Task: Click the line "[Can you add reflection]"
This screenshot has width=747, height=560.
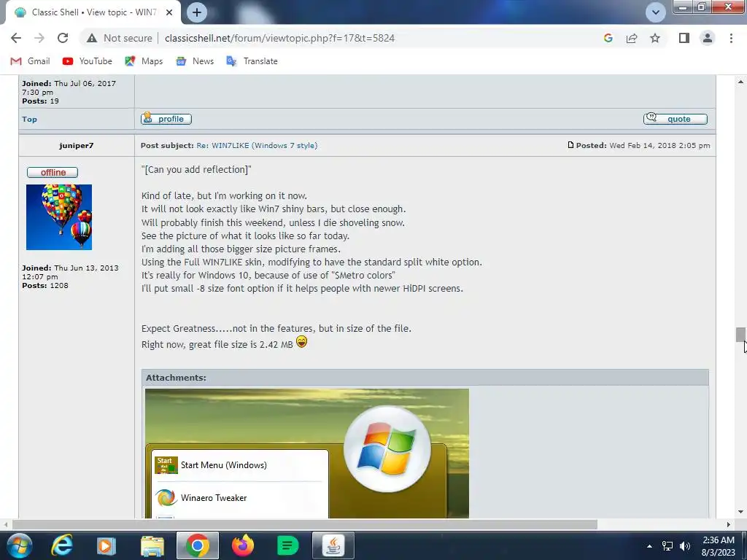Action: [196, 169]
